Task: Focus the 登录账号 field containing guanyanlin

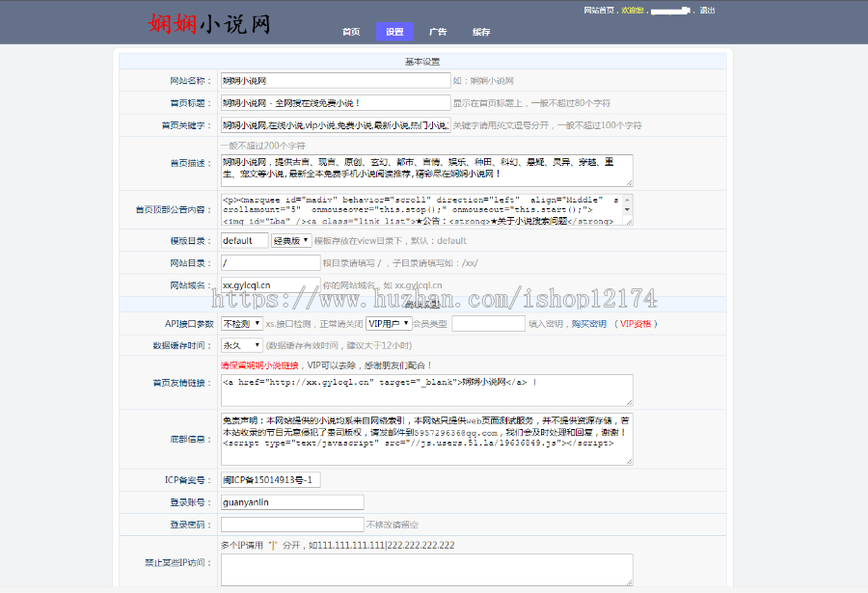Action: (292, 502)
